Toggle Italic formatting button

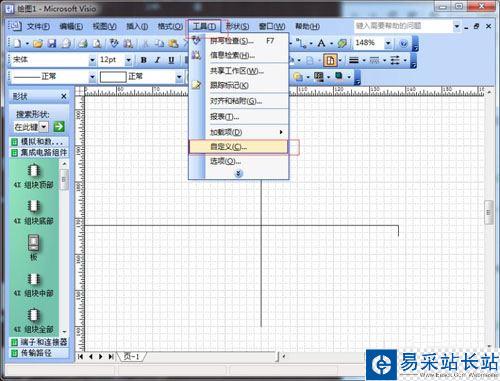click(x=157, y=60)
